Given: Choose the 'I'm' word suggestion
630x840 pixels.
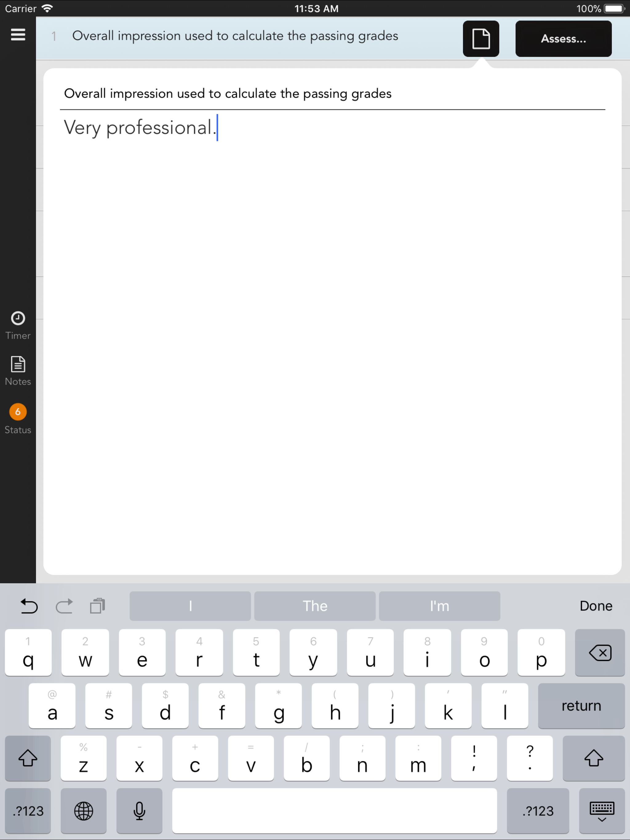Looking at the screenshot, I should 439,606.
